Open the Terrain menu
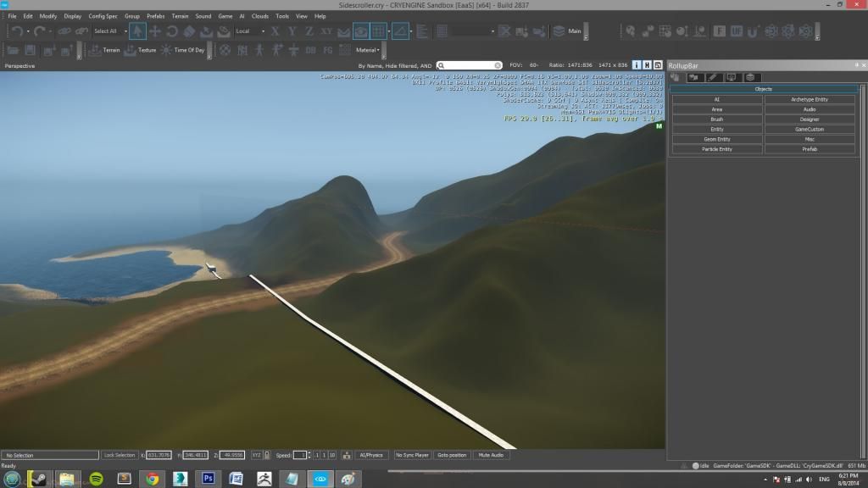Image resolution: width=868 pixels, height=488 pixels. tap(180, 16)
